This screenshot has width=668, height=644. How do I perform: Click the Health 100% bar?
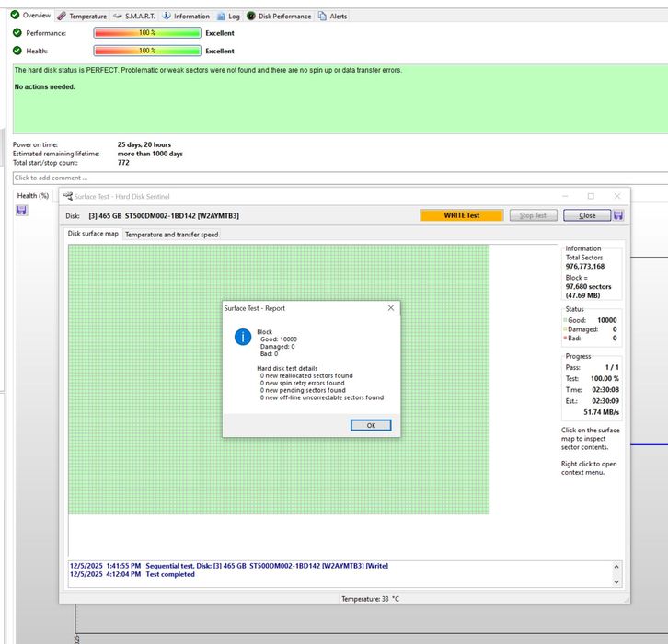[147, 51]
